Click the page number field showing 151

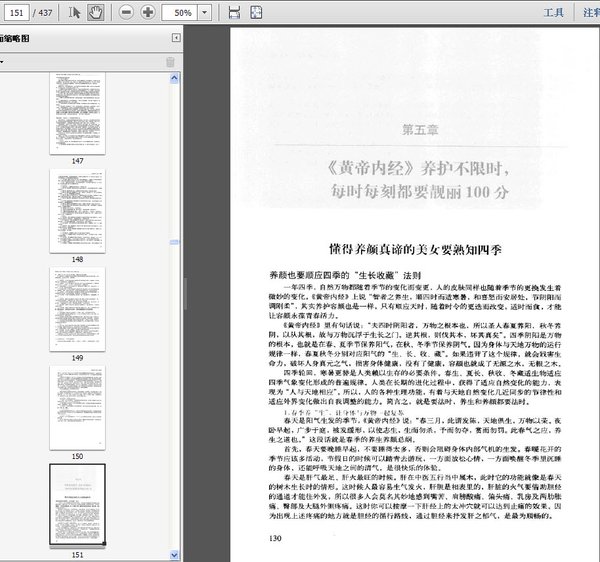click(x=16, y=13)
